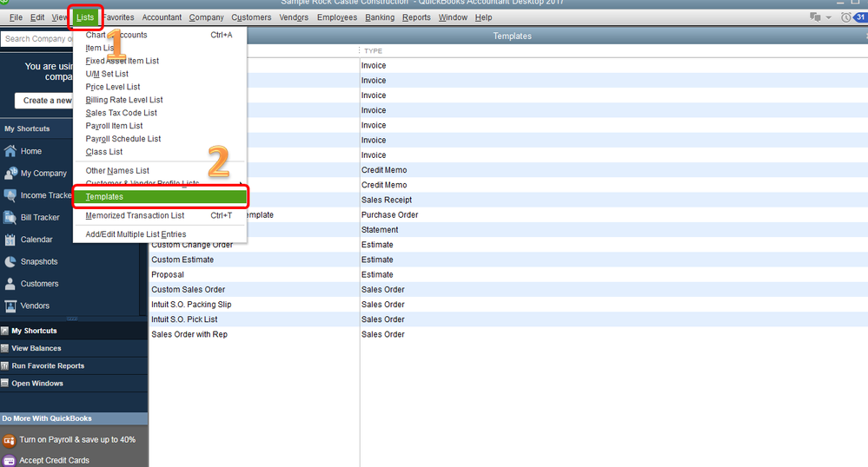Open the Company menu

coord(207,17)
